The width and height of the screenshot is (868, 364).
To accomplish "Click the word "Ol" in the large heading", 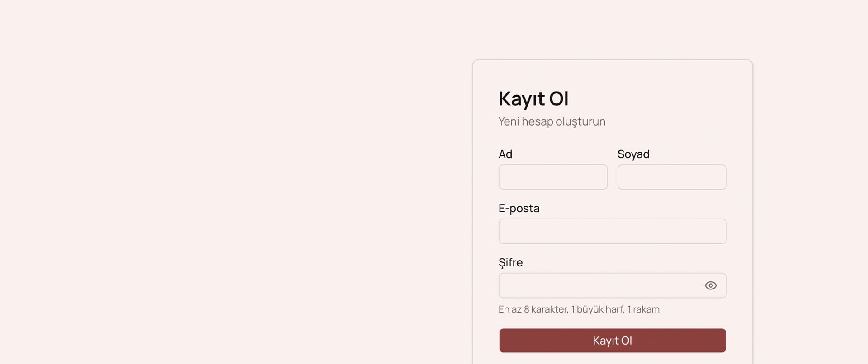I will (x=559, y=99).
